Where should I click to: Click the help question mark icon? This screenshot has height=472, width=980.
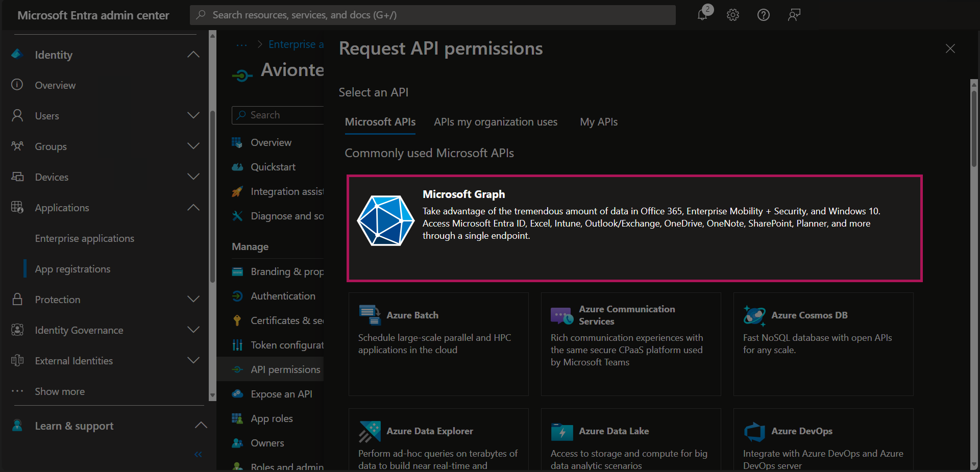(x=763, y=15)
